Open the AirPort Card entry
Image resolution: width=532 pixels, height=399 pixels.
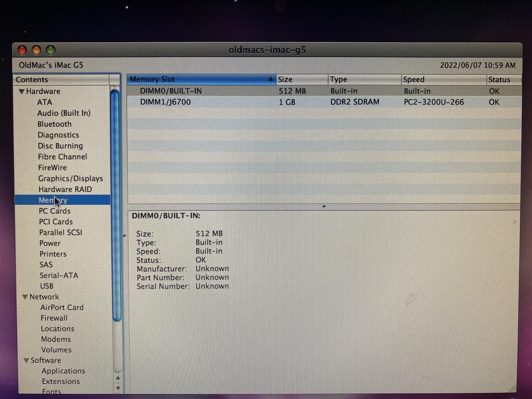(x=62, y=307)
